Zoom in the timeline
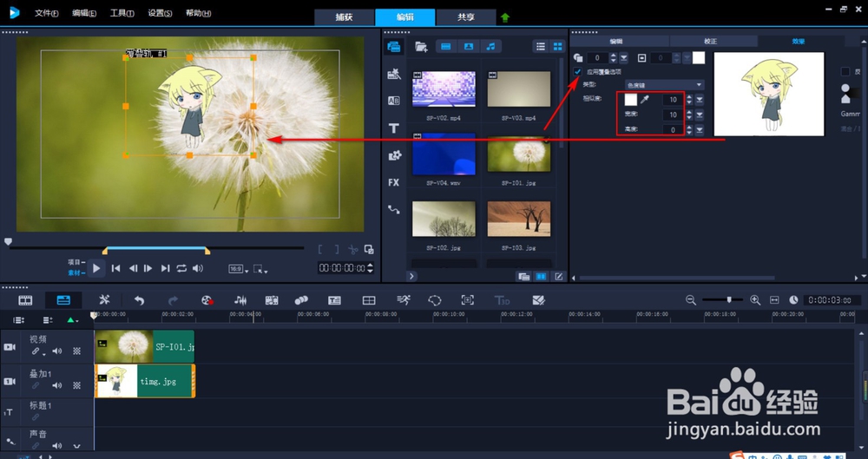This screenshot has height=459, width=868. point(755,299)
